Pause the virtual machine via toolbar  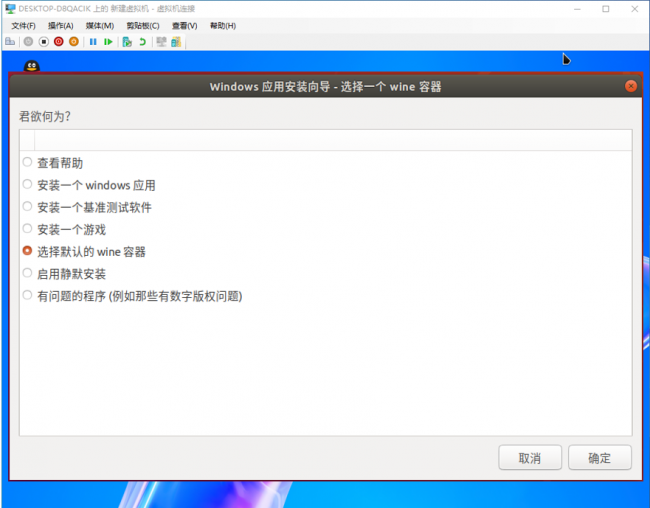93,41
